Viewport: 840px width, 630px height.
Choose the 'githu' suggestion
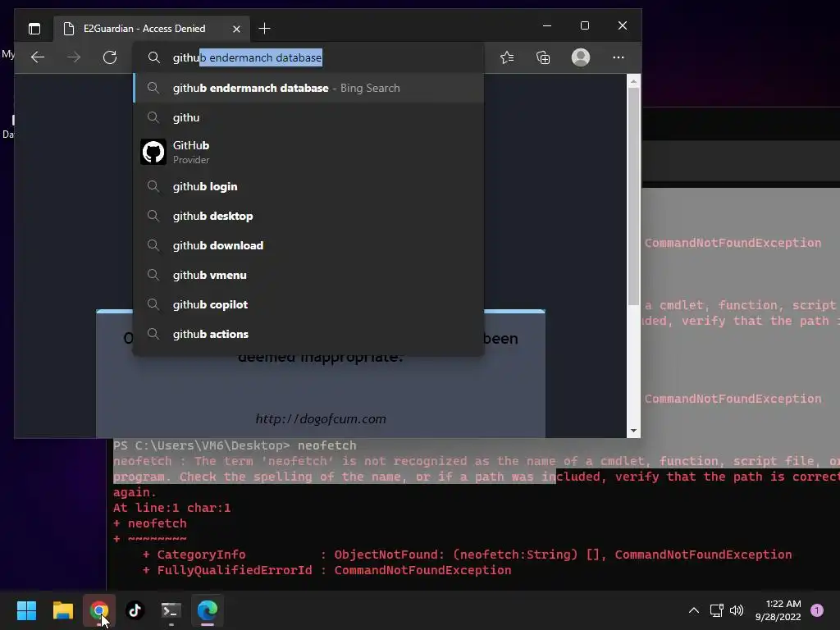[x=308, y=117]
